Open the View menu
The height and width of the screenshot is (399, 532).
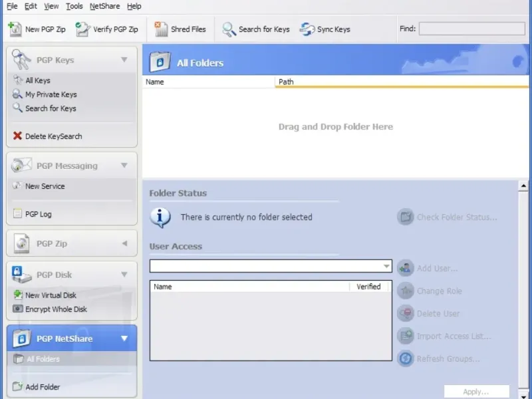pyautogui.click(x=51, y=6)
